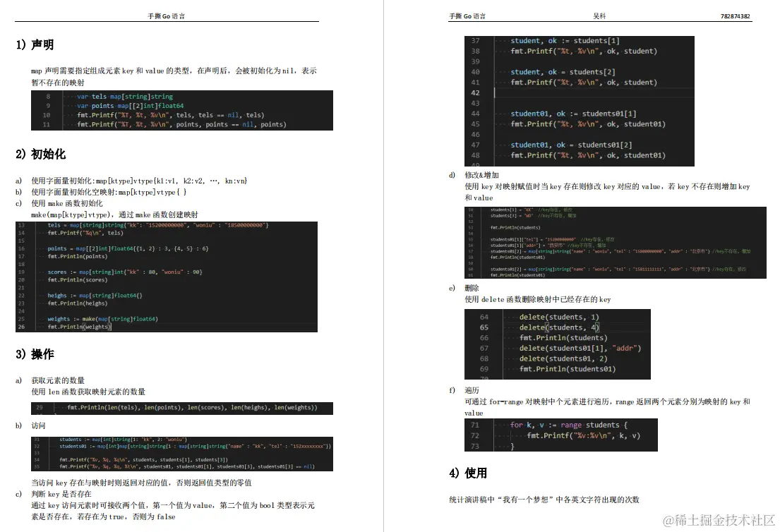Click the item label "访问"

click(x=38, y=425)
